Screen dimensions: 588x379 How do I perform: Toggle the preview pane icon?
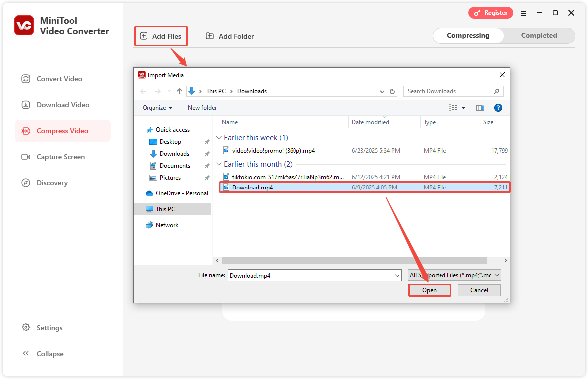(480, 108)
